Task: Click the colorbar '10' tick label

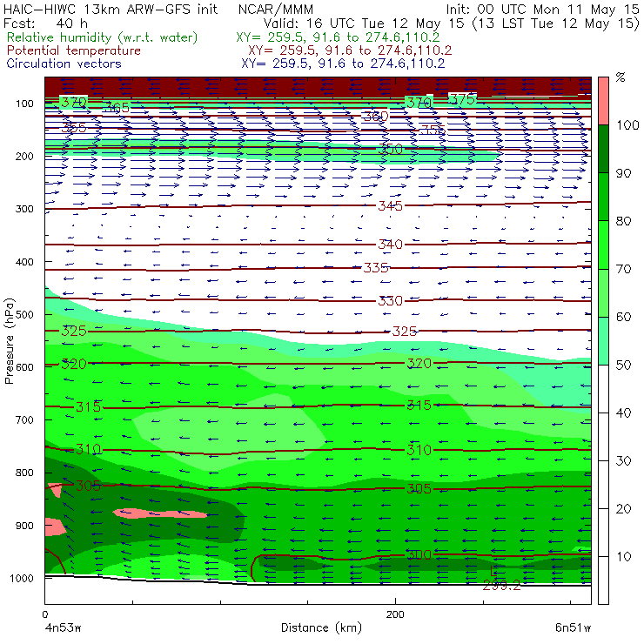Action: (623, 556)
